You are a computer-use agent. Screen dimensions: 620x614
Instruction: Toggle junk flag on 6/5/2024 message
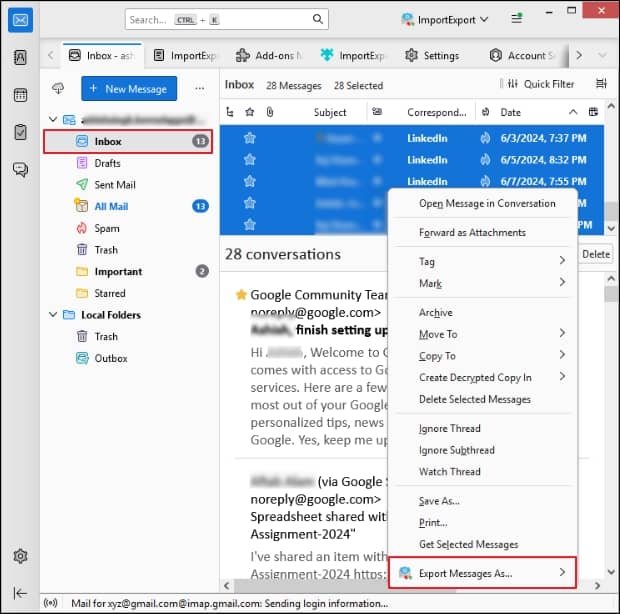click(485, 160)
